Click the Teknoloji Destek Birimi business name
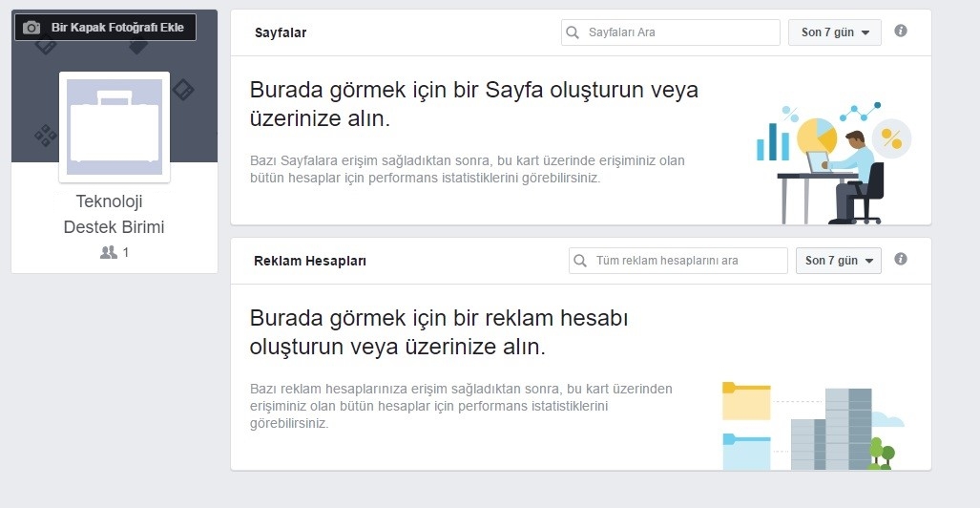Image resolution: width=980 pixels, height=508 pixels. (x=114, y=214)
